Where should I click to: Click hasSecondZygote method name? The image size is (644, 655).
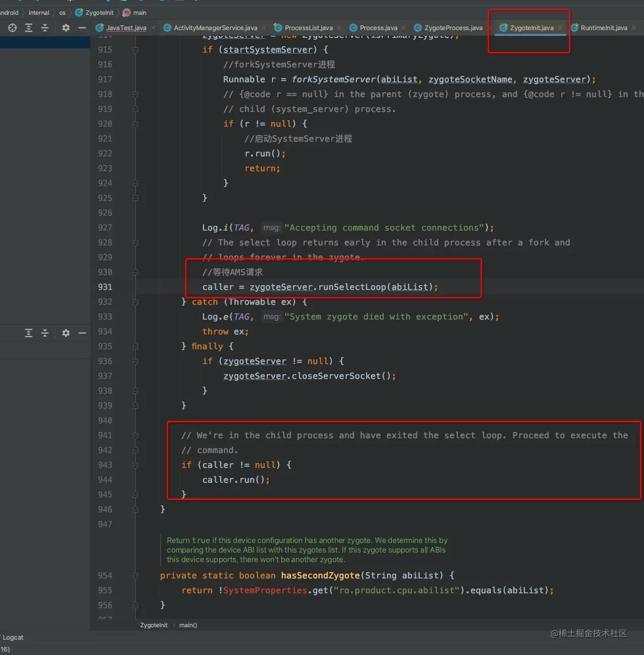click(320, 576)
